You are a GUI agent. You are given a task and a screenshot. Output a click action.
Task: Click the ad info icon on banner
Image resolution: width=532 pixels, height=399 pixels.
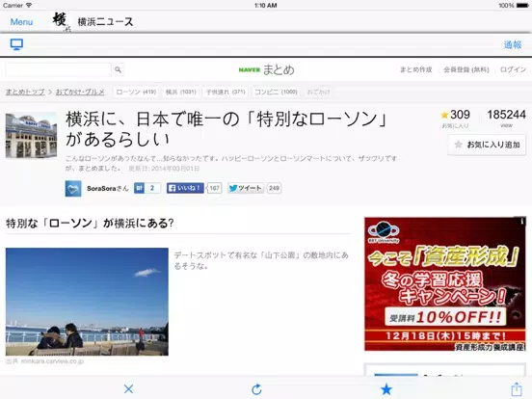[x=521, y=222]
